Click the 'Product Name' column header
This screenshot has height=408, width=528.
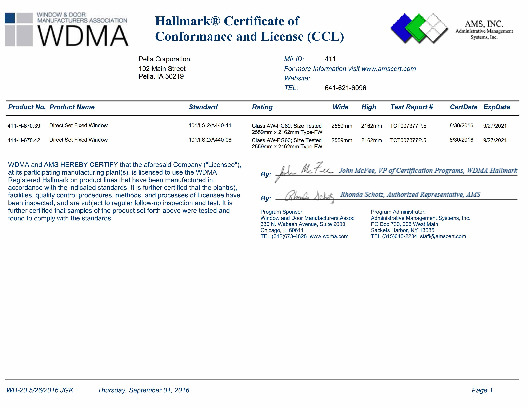click(72, 107)
